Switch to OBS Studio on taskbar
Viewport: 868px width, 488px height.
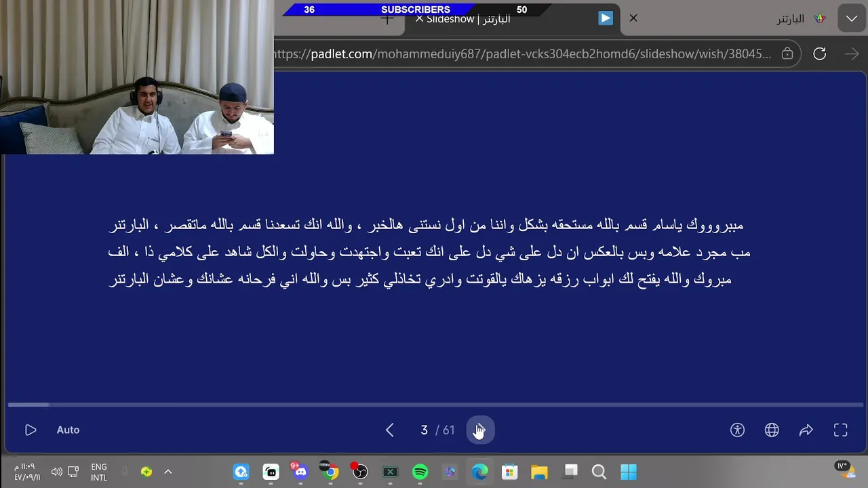[x=360, y=472]
